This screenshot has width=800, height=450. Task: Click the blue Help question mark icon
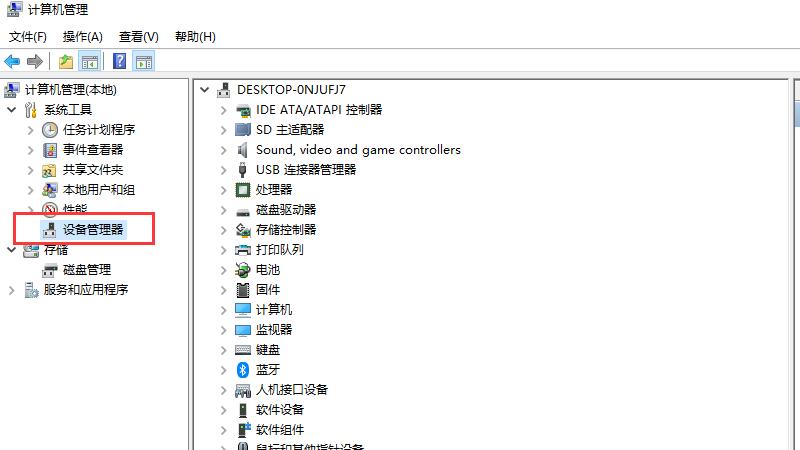(119, 62)
